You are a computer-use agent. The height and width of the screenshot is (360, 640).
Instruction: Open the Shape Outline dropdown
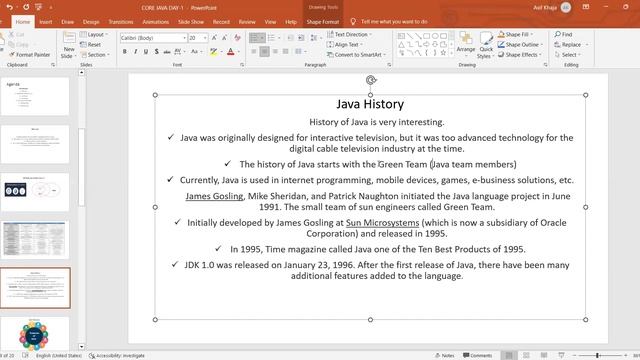pyautogui.click(x=521, y=44)
